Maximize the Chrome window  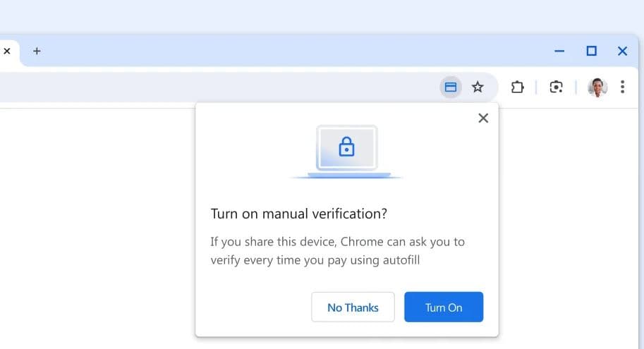point(591,51)
